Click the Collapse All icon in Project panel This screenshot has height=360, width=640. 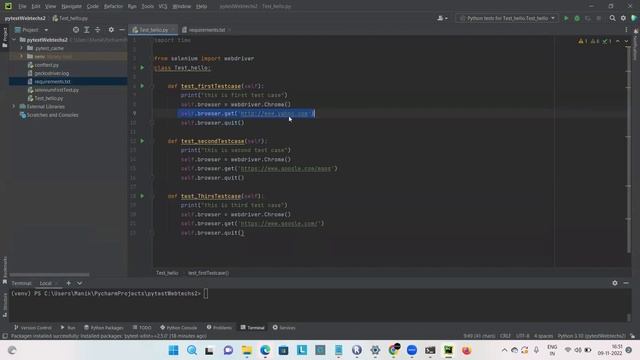coord(98,30)
